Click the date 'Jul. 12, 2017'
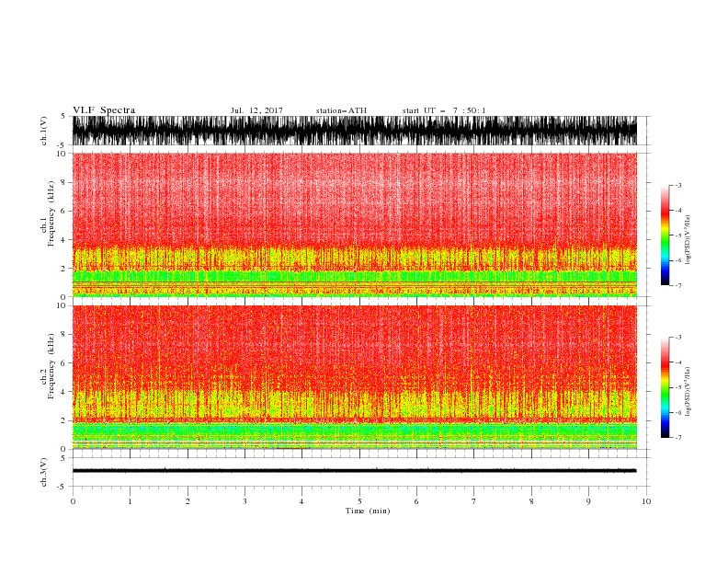This screenshot has width=728, height=563. [256, 110]
